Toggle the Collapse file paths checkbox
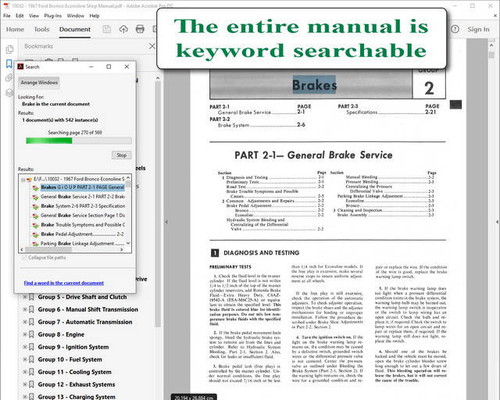500x400 pixels. pos(24,258)
